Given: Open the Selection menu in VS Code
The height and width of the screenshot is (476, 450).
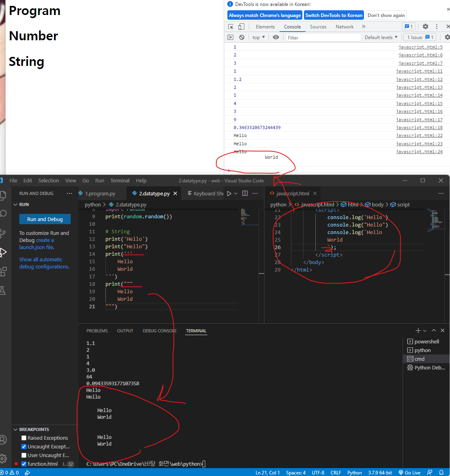Looking at the screenshot, I should (49, 180).
